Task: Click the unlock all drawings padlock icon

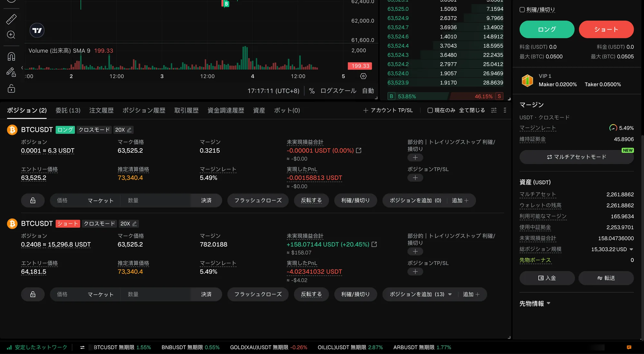Action: tap(11, 88)
